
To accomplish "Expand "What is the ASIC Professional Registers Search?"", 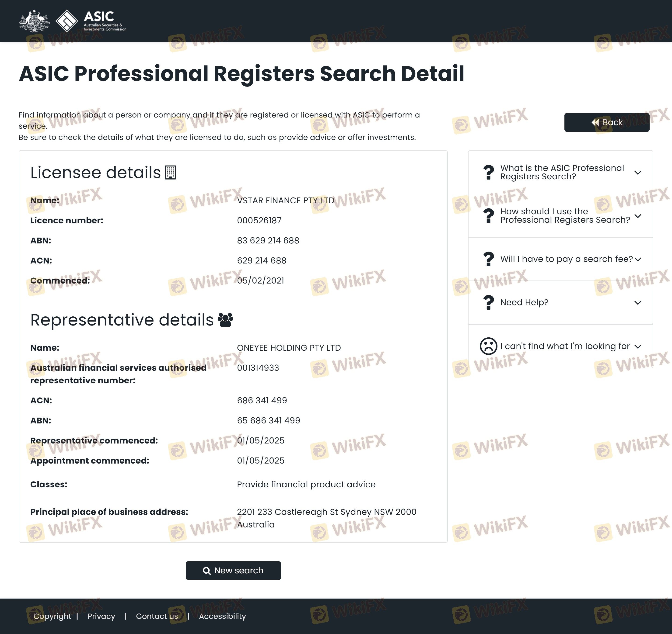I will click(637, 173).
